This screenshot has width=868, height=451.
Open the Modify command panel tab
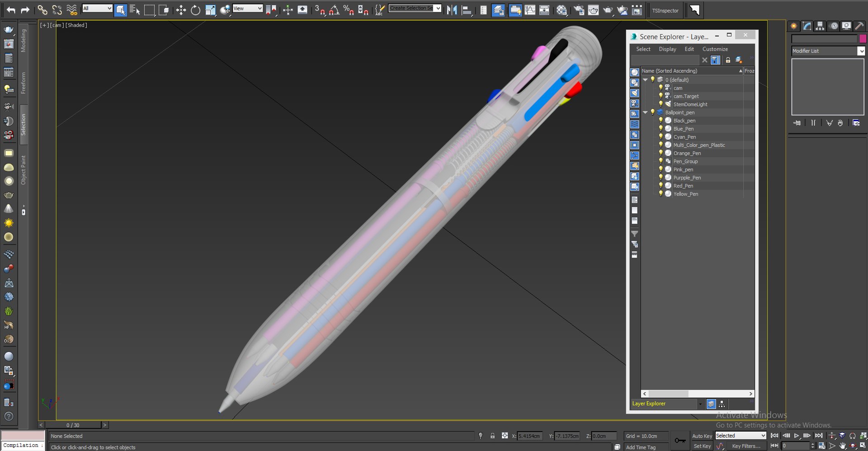[807, 26]
